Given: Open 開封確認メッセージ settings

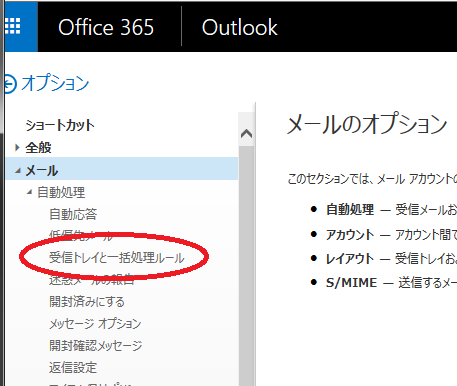Looking at the screenshot, I should (96, 345).
